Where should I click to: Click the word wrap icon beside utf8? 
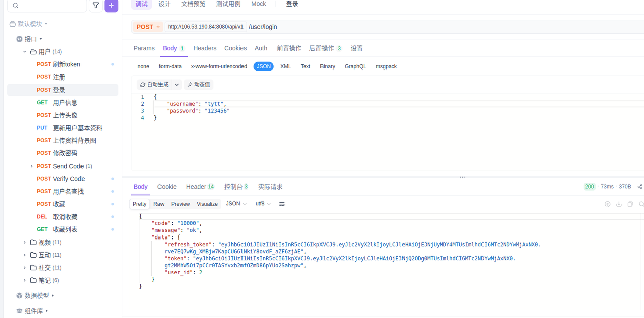pos(282,204)
